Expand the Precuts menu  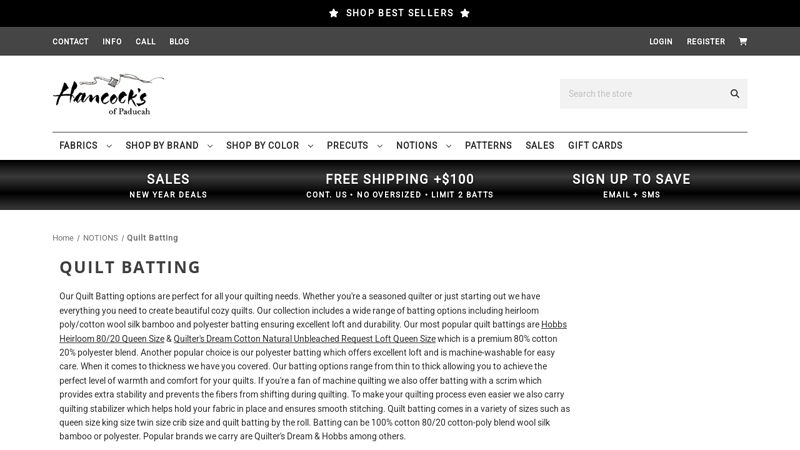354,146
